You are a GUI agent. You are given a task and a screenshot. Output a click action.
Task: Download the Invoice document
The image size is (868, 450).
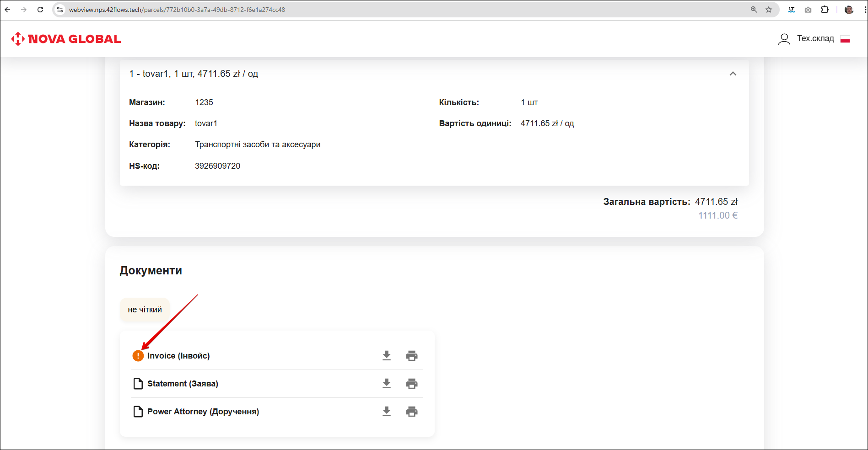387,356
